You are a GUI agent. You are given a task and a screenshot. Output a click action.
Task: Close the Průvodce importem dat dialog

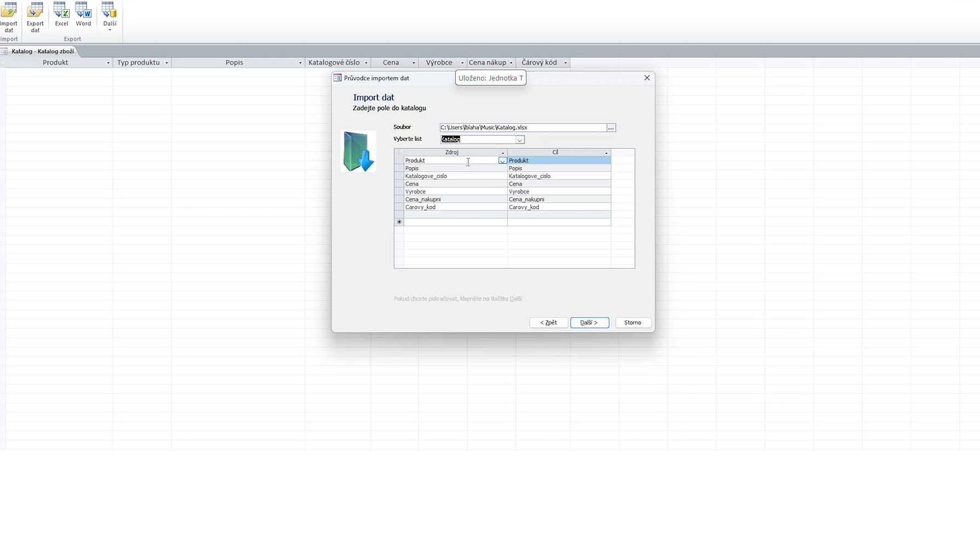(x=647, y=78)
